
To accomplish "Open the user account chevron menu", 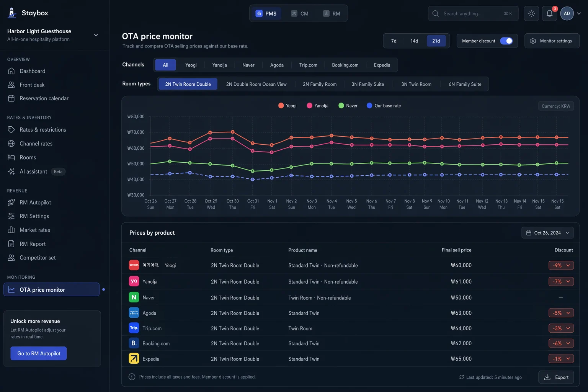I will (579, 13).
